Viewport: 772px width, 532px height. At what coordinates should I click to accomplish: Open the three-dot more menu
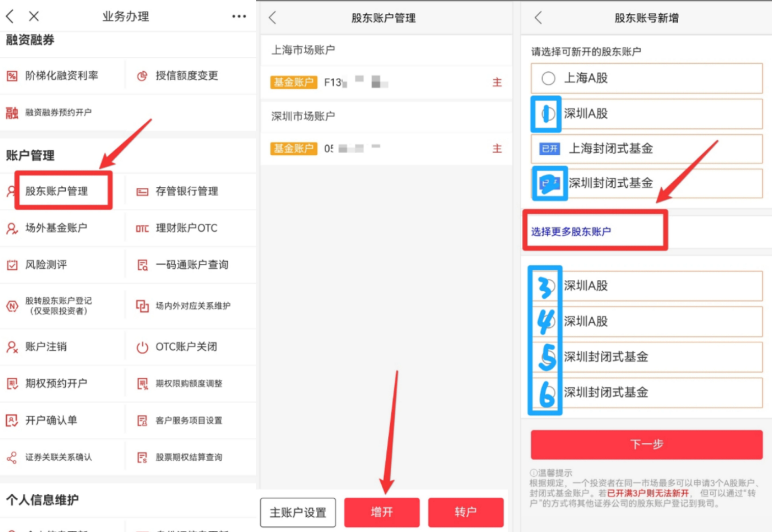pos(239,16)
